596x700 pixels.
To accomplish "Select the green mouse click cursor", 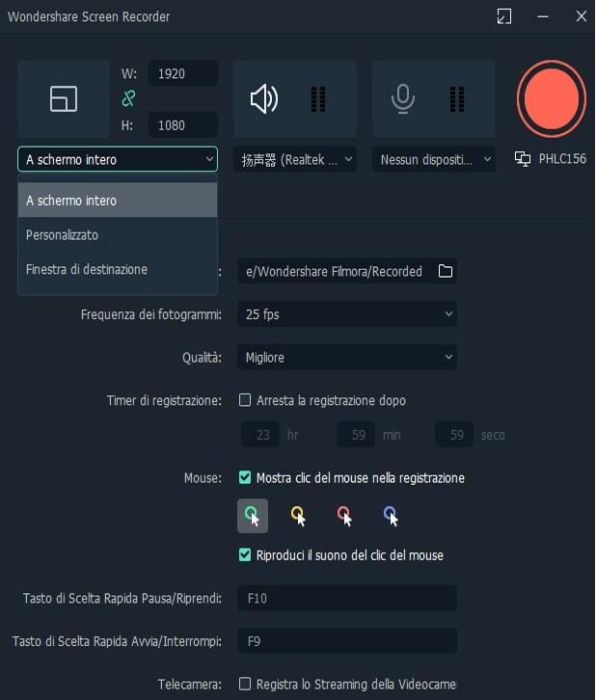I will point(253,516).
